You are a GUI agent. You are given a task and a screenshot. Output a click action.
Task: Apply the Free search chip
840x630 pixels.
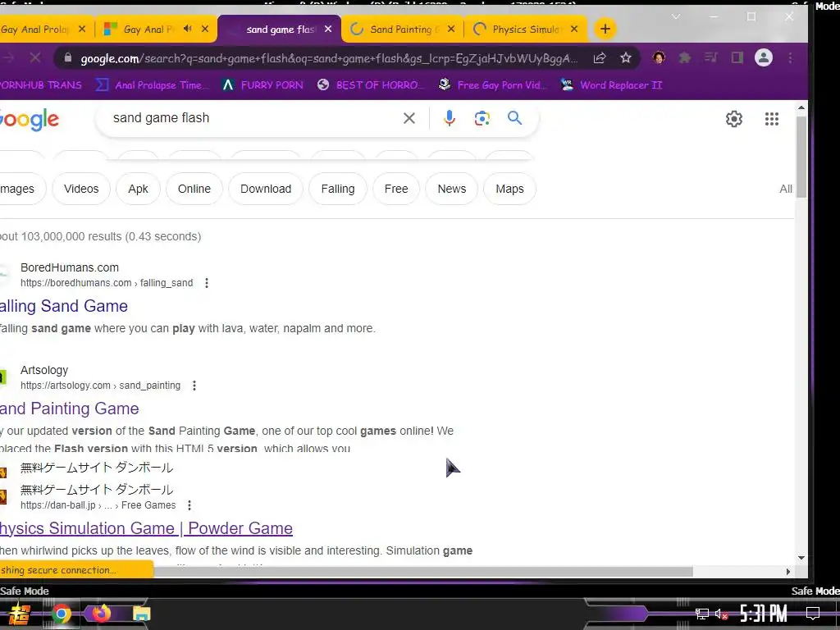396,189
